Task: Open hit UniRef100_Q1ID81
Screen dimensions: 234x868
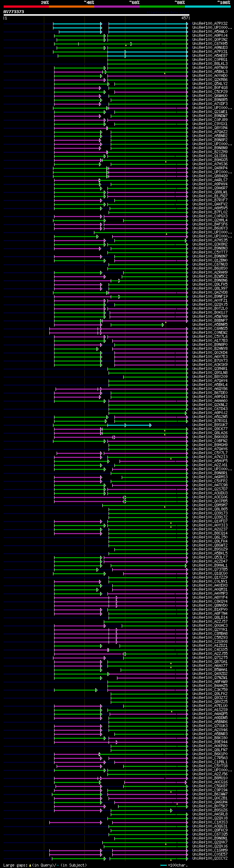Action: point(210,156)
